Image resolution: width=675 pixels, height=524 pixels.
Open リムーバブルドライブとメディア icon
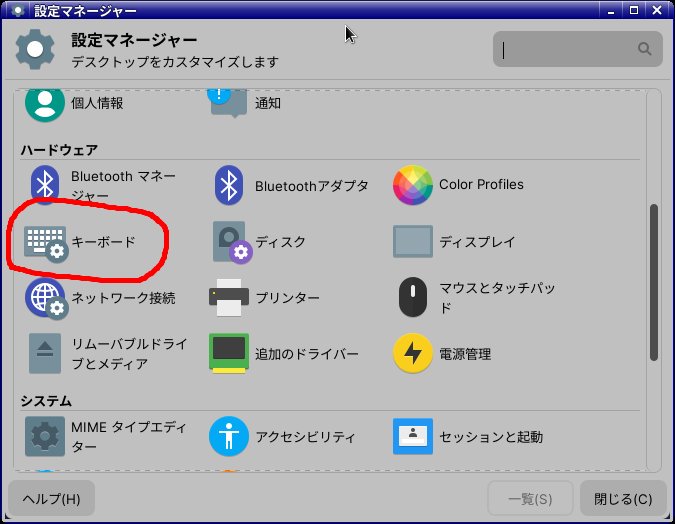tap(45, 353)
